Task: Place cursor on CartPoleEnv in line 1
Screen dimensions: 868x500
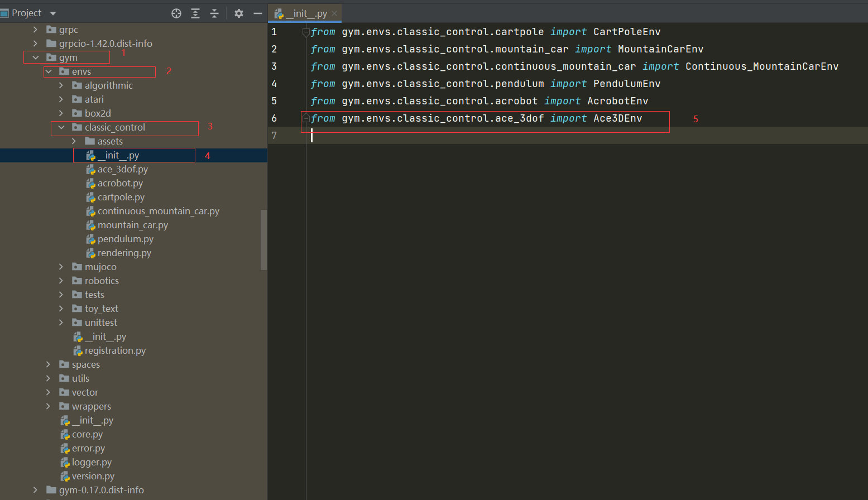Action: coord(627,32)
